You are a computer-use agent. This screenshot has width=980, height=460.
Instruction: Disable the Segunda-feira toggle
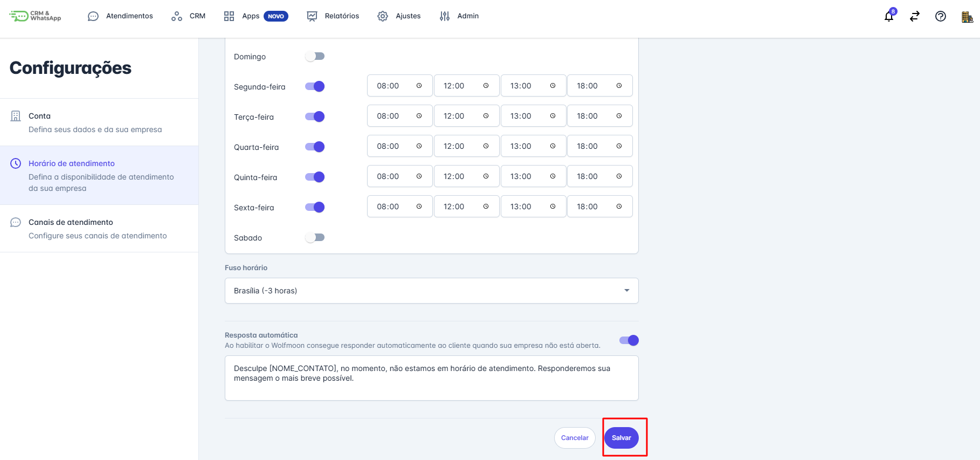(315, 86)
